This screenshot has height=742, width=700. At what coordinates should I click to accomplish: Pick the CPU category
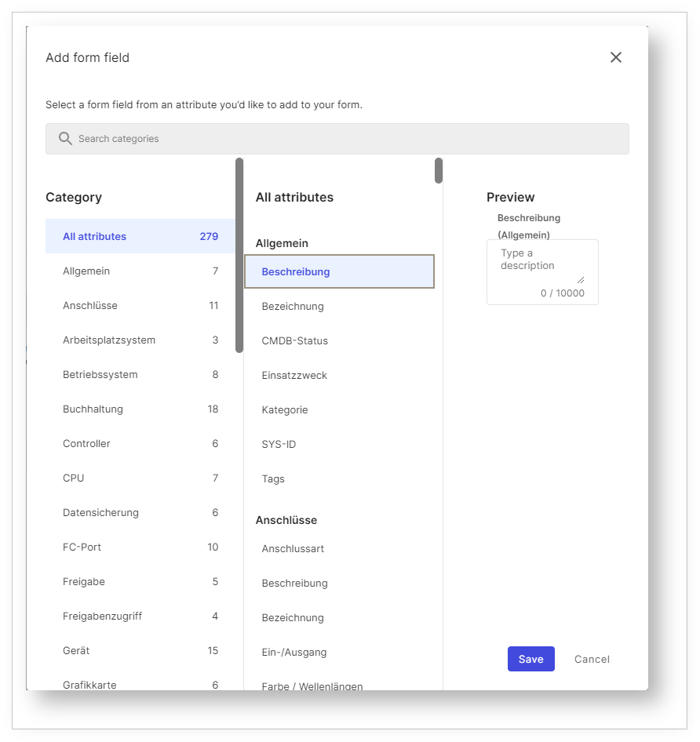click(x=140, y=478)
